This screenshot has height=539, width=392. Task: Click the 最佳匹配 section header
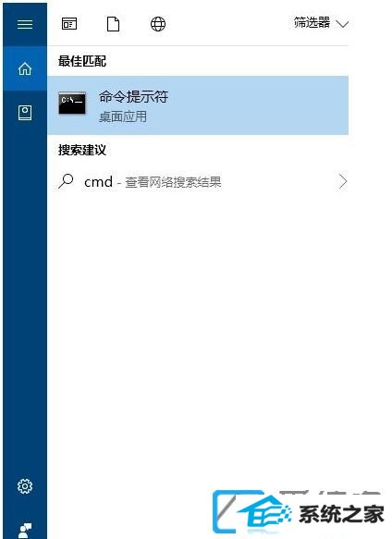[82, 61]
